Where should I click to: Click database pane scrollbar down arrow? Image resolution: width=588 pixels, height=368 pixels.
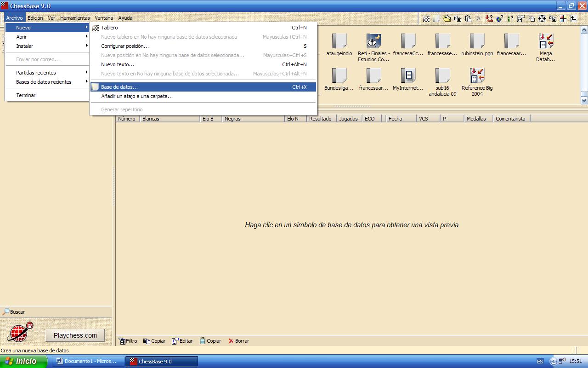tap(584, 100)
